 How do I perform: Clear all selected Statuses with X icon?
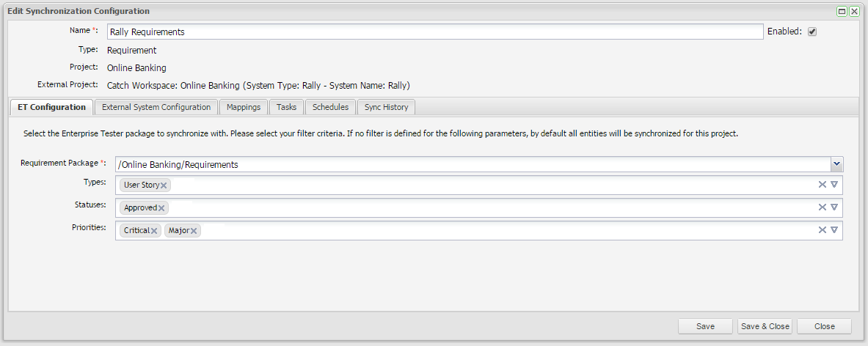(823, 207)
